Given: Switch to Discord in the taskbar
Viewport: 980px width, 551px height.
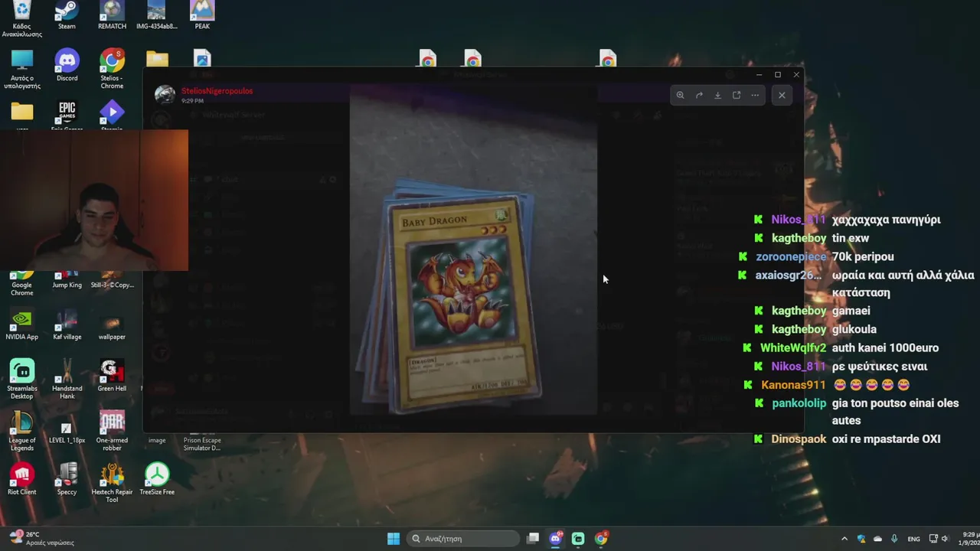Looking at the screenshot, I should click(x=556, y=539).
